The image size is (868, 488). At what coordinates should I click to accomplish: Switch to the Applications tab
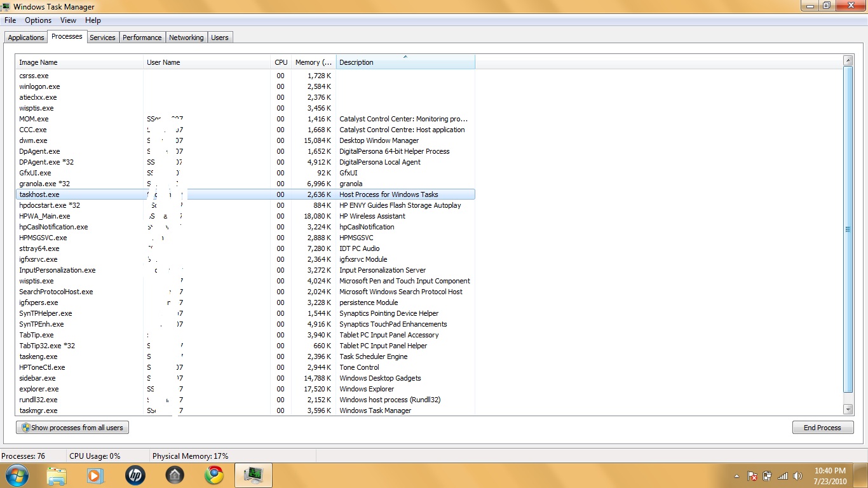tap(26, 37)
